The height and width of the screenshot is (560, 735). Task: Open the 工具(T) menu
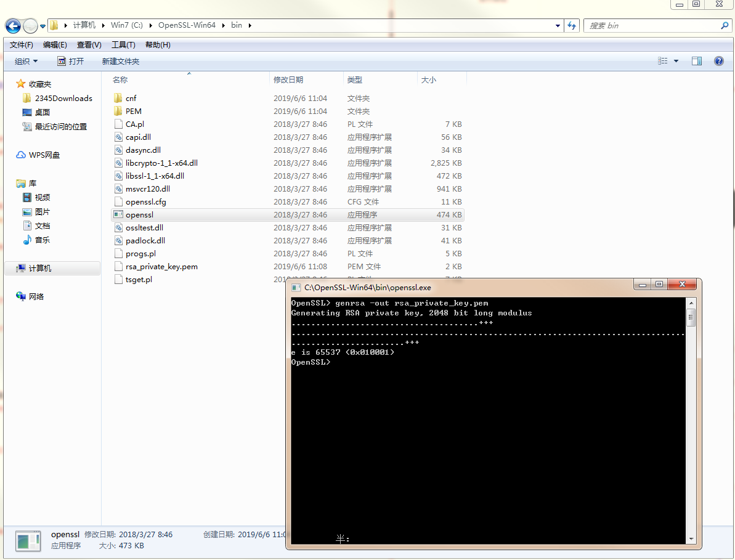coord(123,45)
